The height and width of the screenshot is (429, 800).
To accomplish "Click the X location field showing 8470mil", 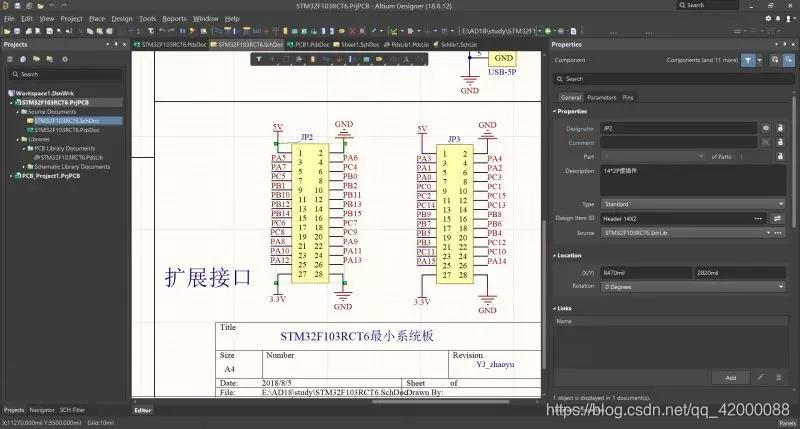I will pos(646,273).
